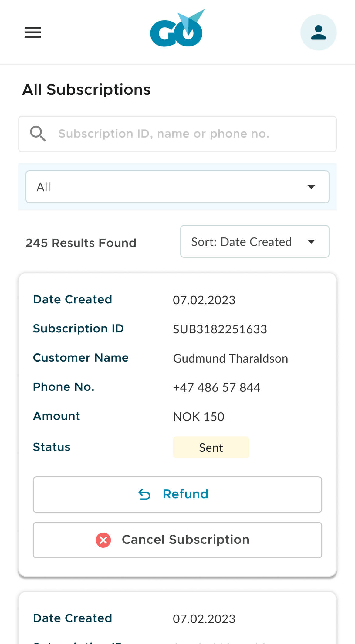This screenshot has width=355, height=644.
Task: Click the Sort dropdown caret arrow
Action: (x=311, y=242)
